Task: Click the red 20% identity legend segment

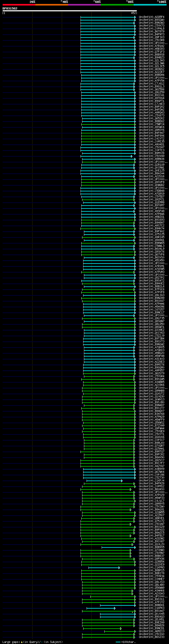Action: [19, 5]
